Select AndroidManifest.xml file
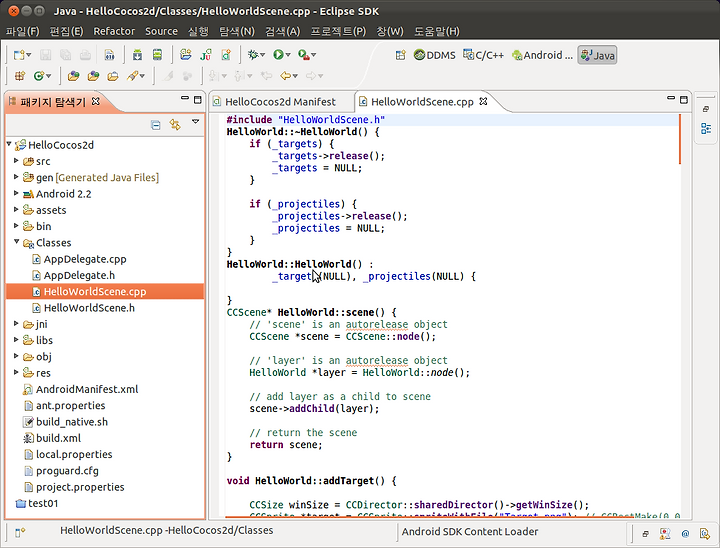The image size is (720, 548). click(87, 390)
